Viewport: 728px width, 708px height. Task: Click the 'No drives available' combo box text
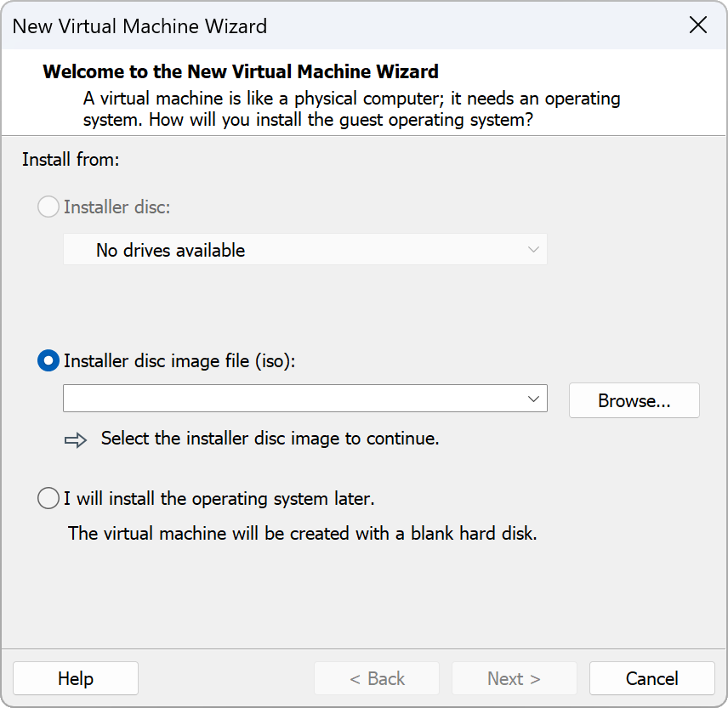click(x=171, y=250)
